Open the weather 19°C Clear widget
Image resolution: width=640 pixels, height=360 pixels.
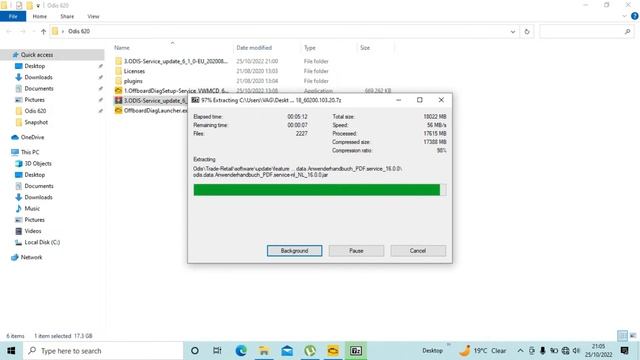(x=482, y=351)
